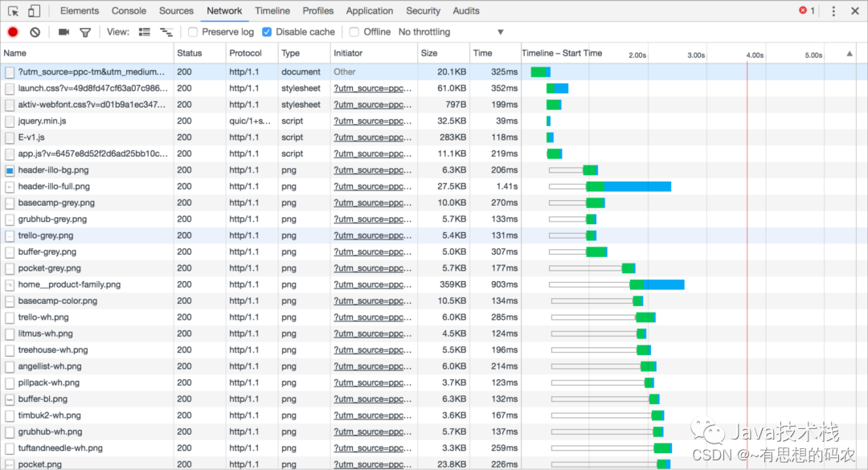Viewport: 868px width, 470px height.
Task: Activate the inspect element picker icon
Action: 14,11
